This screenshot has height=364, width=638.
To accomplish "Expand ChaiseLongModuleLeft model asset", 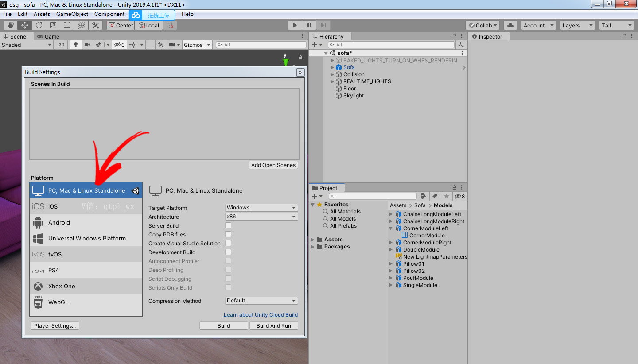I will pos(391,214).
